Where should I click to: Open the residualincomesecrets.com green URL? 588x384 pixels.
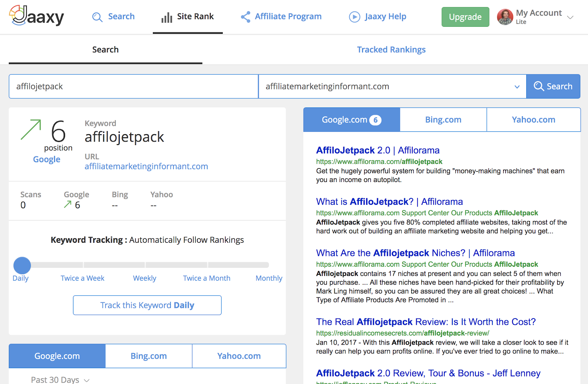pyautogui.click(x=403, y=333)
